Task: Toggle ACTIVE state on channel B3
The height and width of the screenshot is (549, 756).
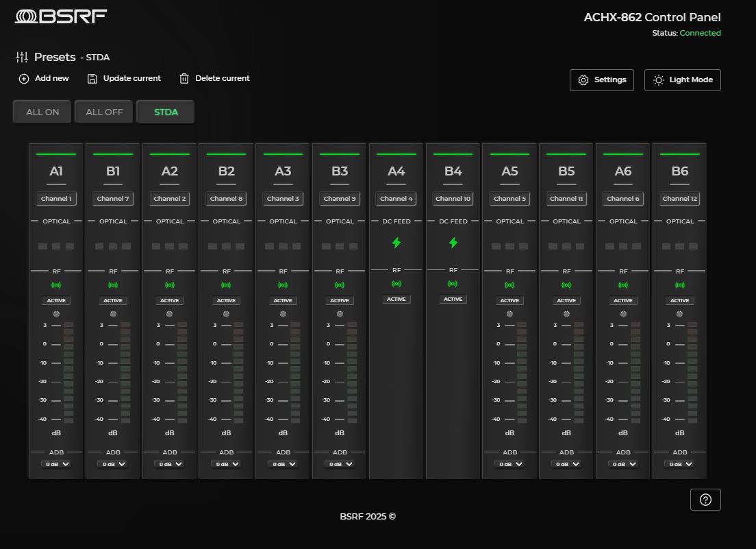Action: pos(340,301)
